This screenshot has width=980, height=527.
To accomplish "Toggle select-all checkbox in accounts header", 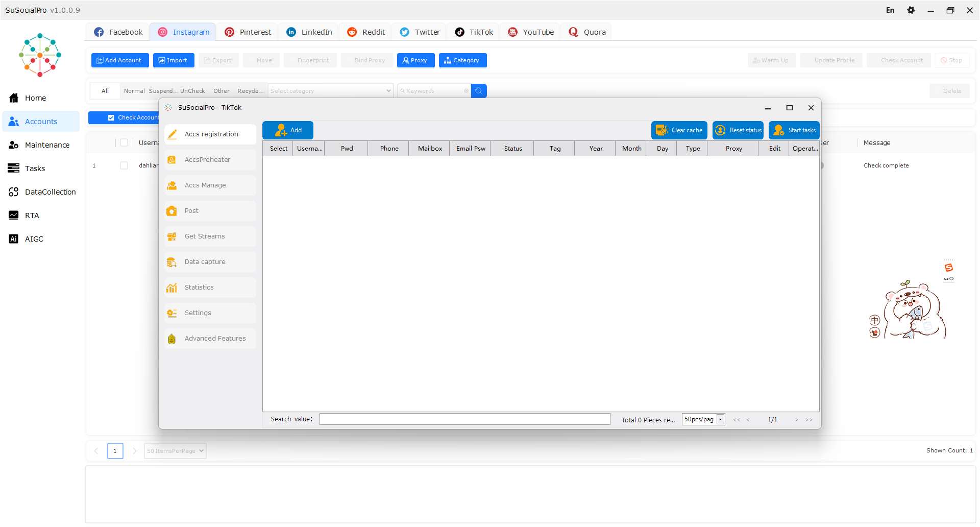I will [x=124, y=142].
